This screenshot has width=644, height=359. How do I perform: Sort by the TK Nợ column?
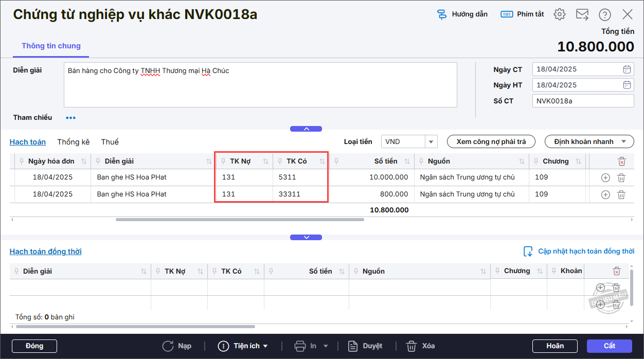pos(265,161)
